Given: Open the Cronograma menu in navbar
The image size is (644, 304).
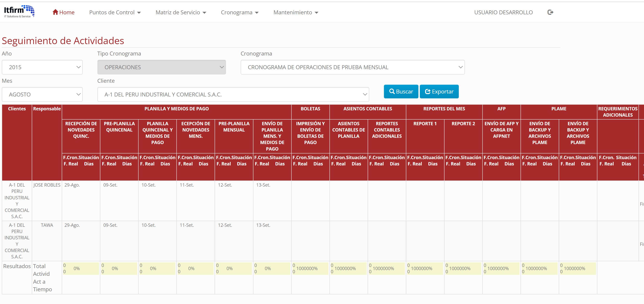Looking at the screenshot, I should 237,12.
